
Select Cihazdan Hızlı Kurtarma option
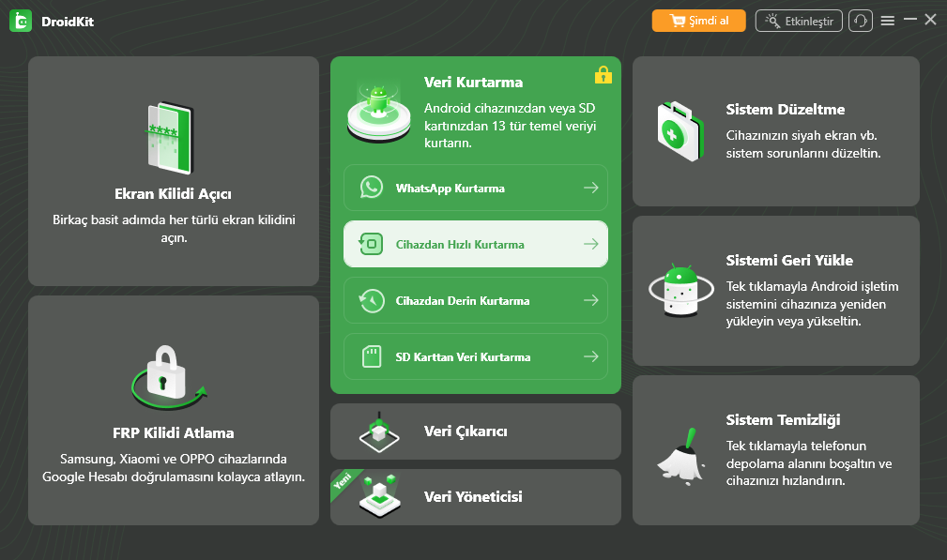(475, 244)
